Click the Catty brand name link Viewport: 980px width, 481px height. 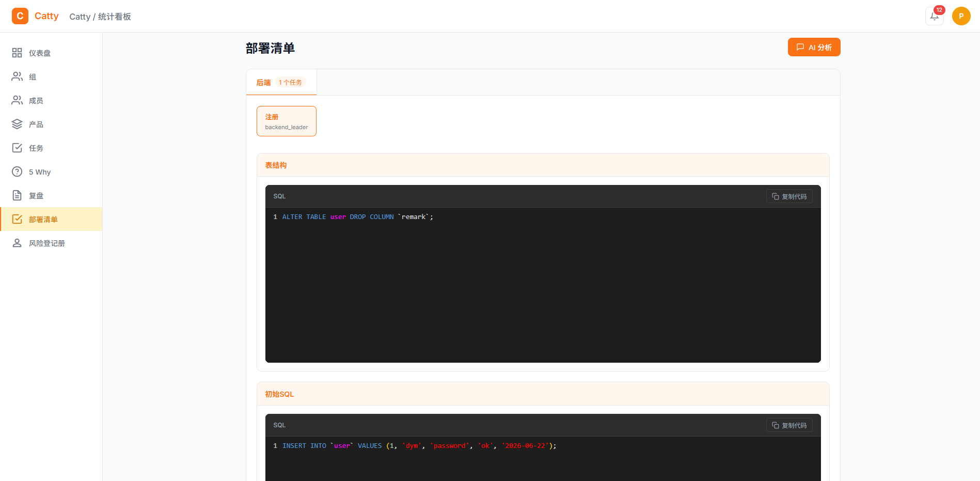coord(46,16)
